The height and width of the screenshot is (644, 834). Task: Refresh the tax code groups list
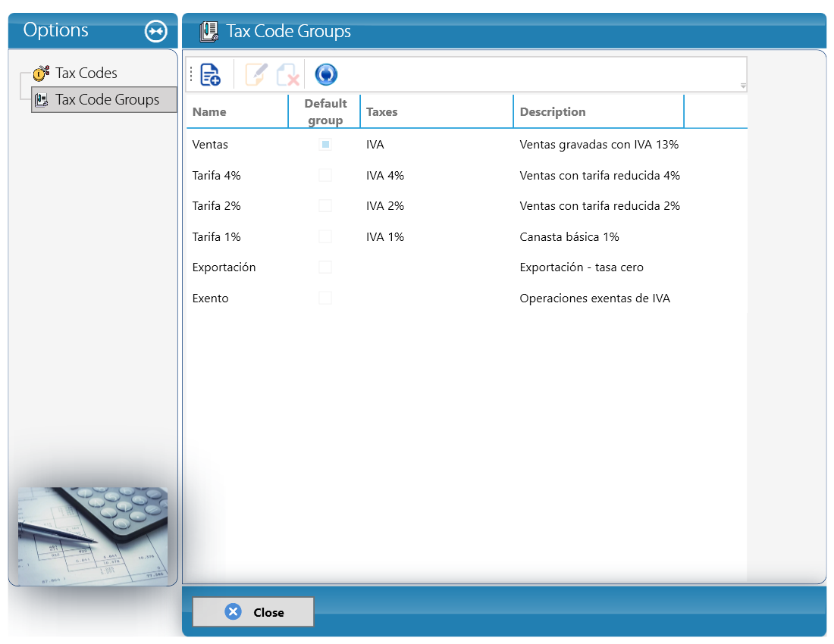(326, 74)
